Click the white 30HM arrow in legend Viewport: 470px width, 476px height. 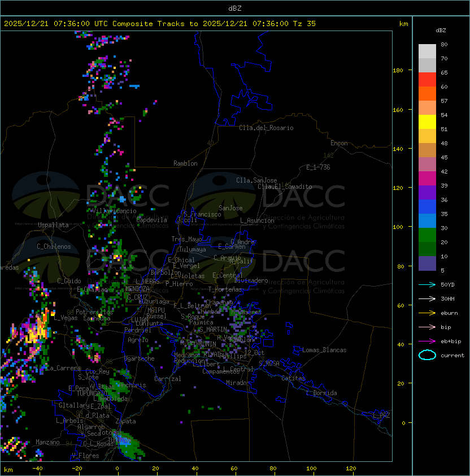427,298
